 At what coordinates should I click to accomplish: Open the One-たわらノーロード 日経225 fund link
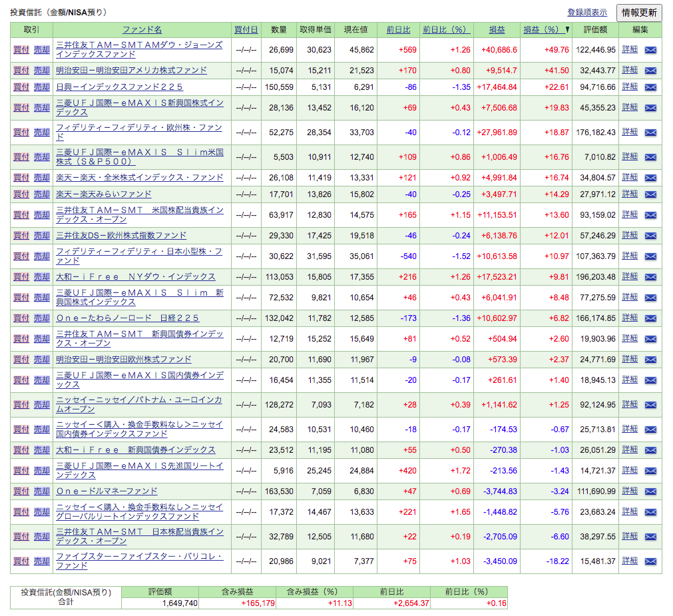pos(127,318)
